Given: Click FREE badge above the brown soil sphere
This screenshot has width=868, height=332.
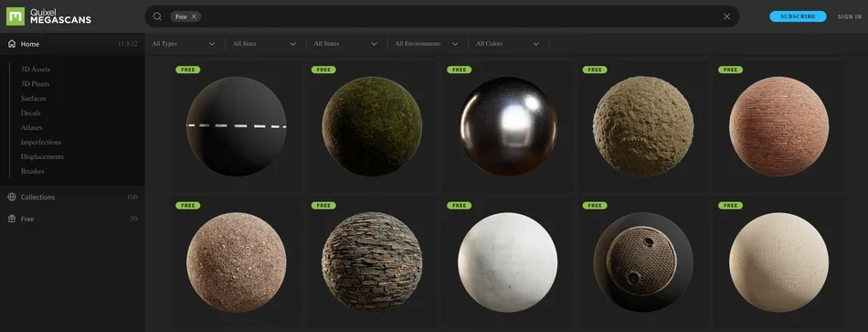Looking at the screenshot, I should (x=187, y=206).
